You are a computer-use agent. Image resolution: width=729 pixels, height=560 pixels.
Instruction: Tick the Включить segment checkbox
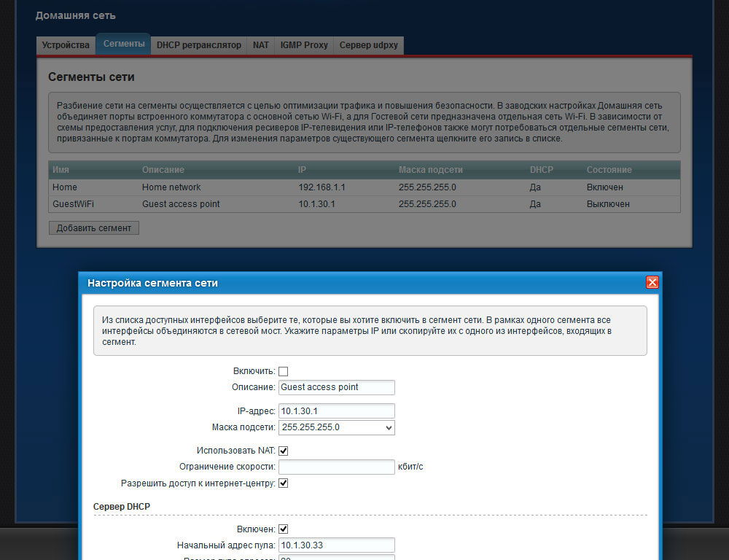(x=283, y=371)
